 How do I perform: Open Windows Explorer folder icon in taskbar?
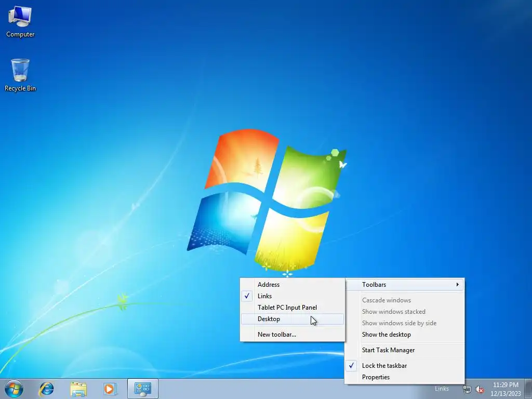pos(78,389)
